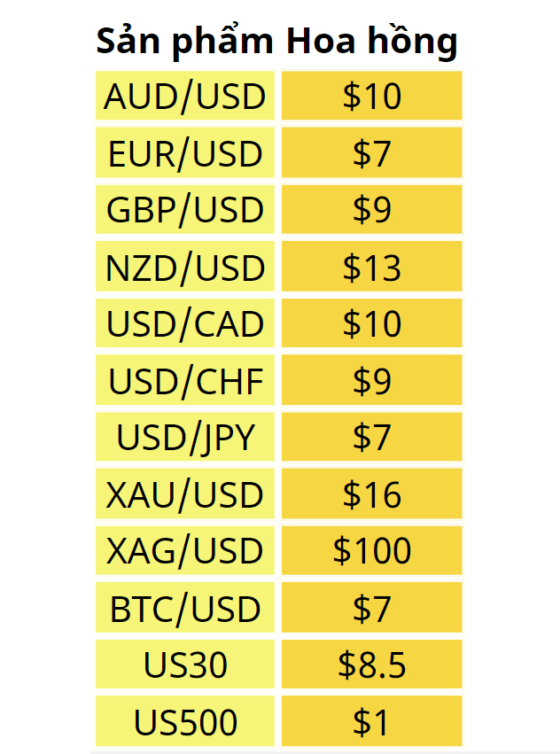
Task: Select the US500 product cell
Action: [x=185, y=723]
